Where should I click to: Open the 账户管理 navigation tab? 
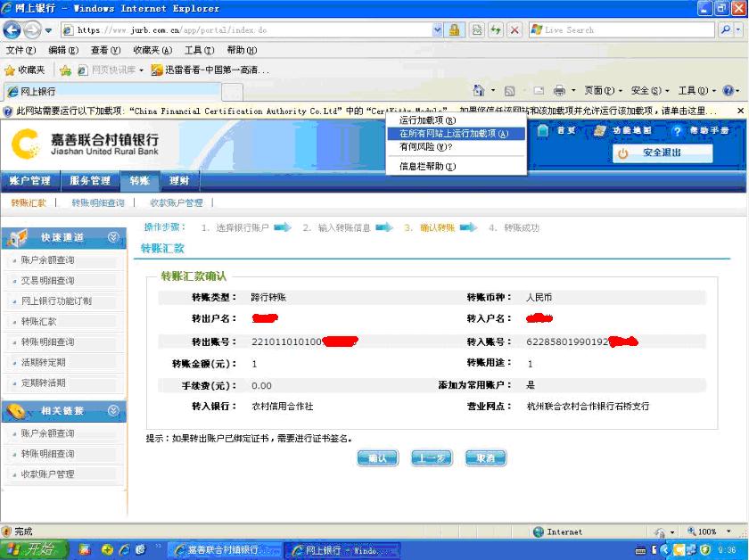[x=30, y=181]
